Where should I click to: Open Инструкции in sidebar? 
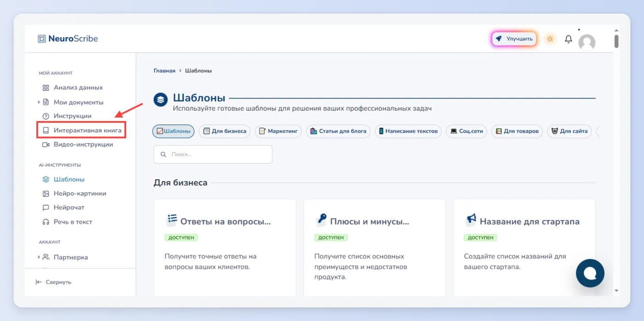click(x=73, y=116)
